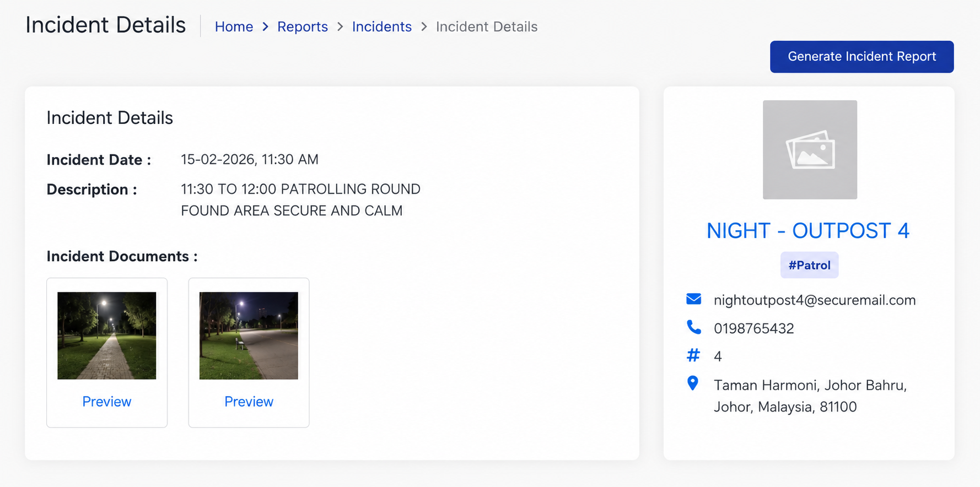Preview the pathway photo document

107,402
